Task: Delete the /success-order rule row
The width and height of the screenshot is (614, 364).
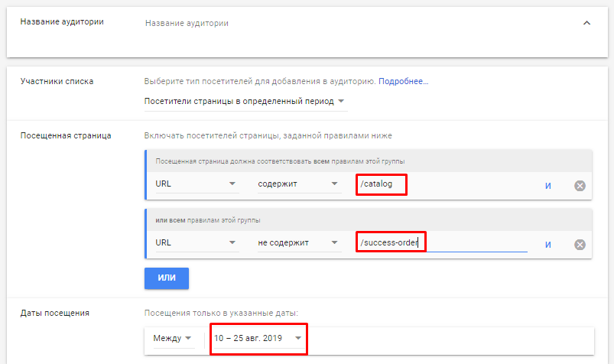Action: pyautogui.click(x=580, y=244)
